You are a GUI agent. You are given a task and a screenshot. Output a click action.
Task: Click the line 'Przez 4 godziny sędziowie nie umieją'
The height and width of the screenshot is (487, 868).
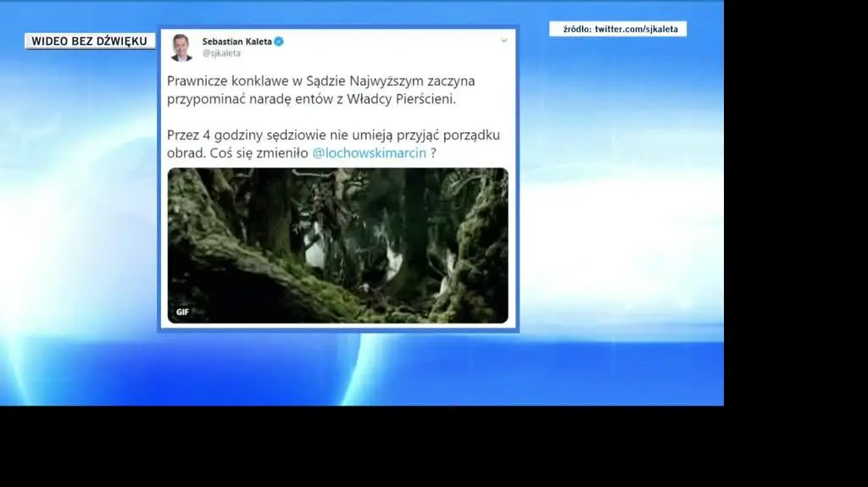click(x=280, y=136)
